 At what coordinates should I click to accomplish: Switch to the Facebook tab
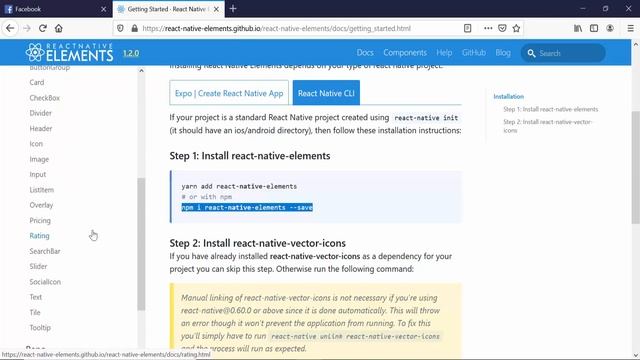coord(56,9)
